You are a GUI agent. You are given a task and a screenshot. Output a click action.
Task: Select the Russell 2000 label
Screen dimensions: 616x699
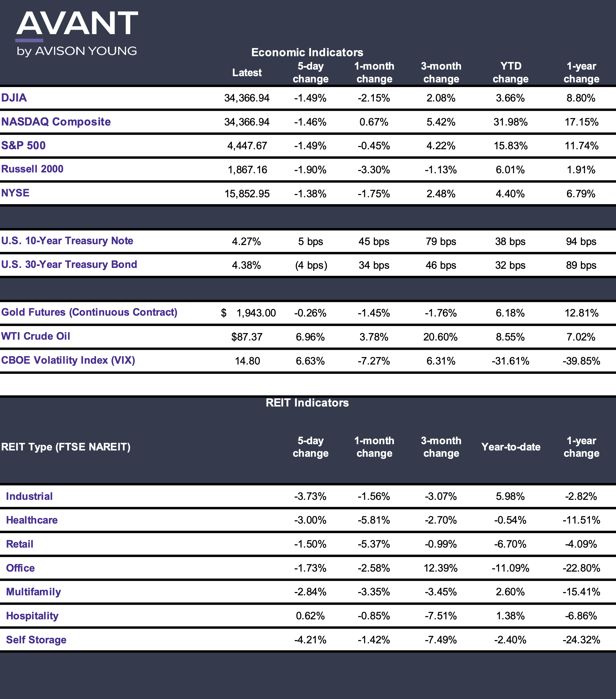pos(32,169)
